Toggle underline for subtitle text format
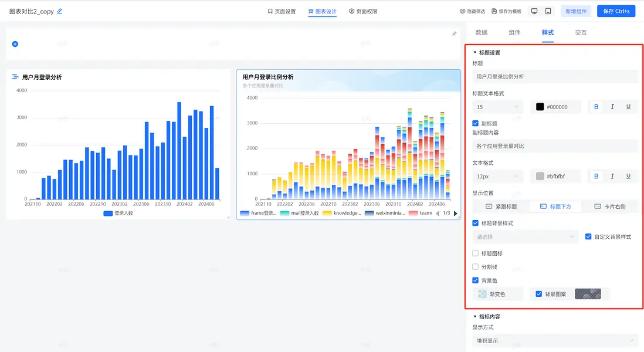Viewport: 644px width, 352px height. coord(628,176)
